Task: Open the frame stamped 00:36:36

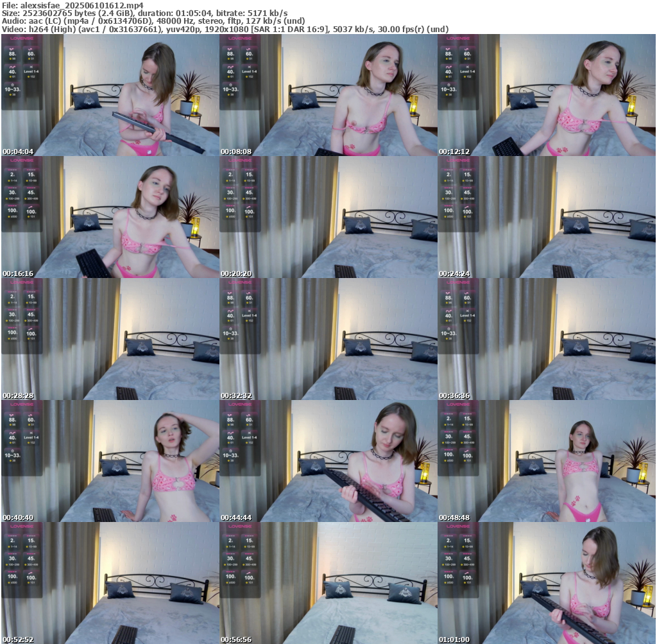Action: (547, 339)
